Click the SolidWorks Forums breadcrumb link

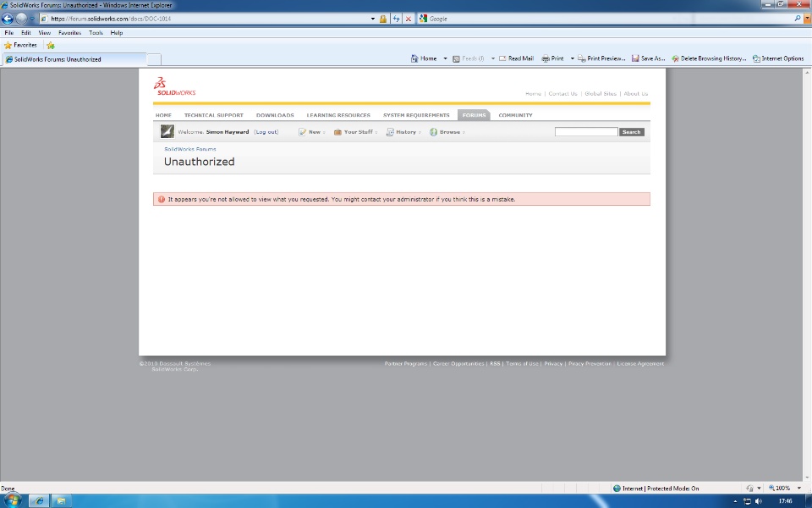coord(190,149)
